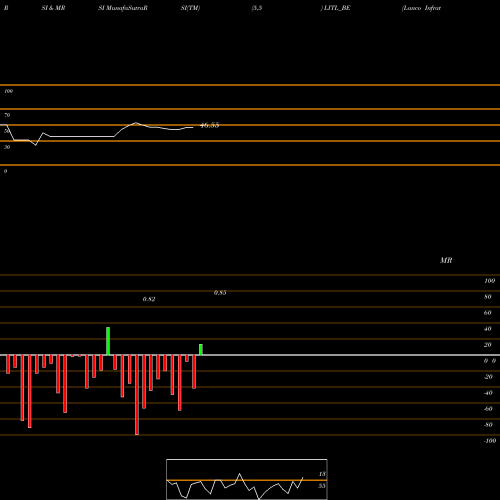Click MR axis label -60 on right
The image size is (500, 500).
point(488,409)
